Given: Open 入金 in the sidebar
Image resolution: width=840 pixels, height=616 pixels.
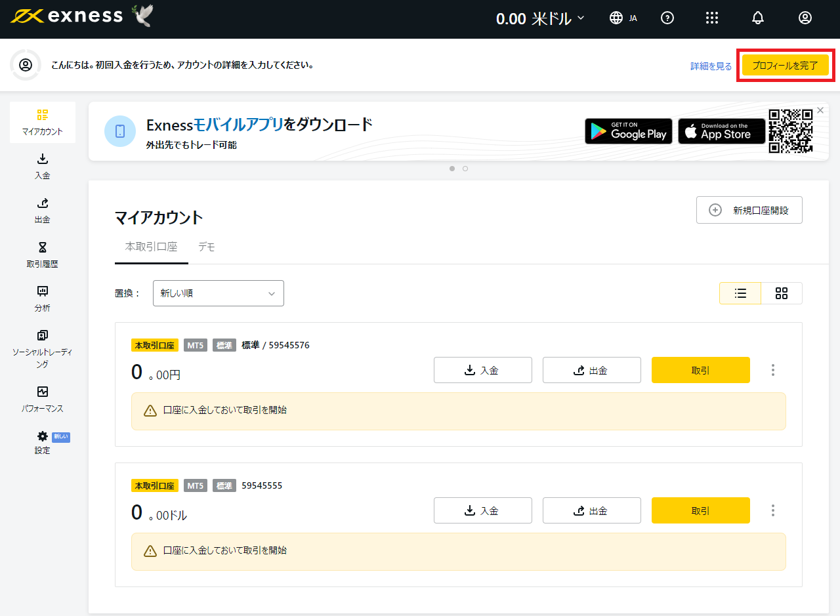Looking at the screenshot, I should coord(43,167).
